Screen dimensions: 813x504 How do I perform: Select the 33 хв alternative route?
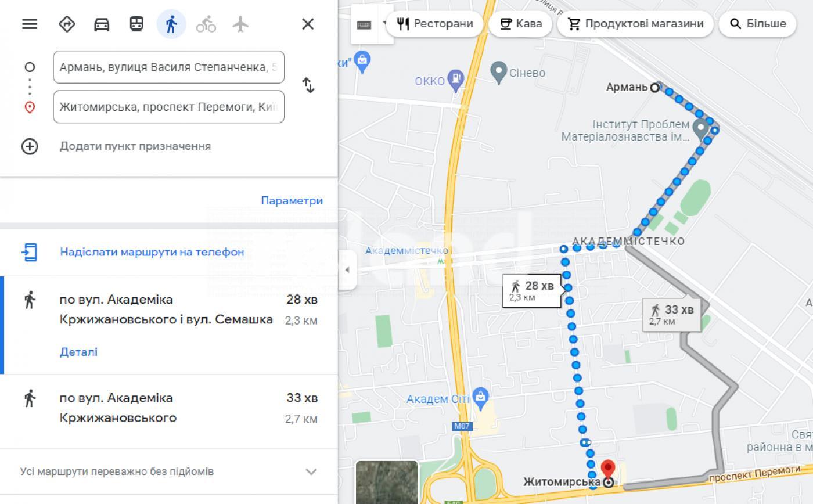point(168,411)
